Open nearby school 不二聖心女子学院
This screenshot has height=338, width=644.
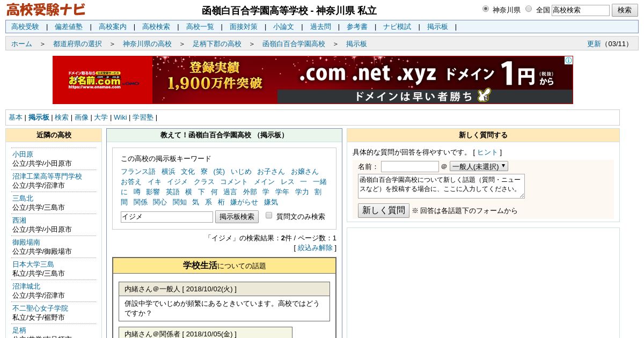[40, 308]
